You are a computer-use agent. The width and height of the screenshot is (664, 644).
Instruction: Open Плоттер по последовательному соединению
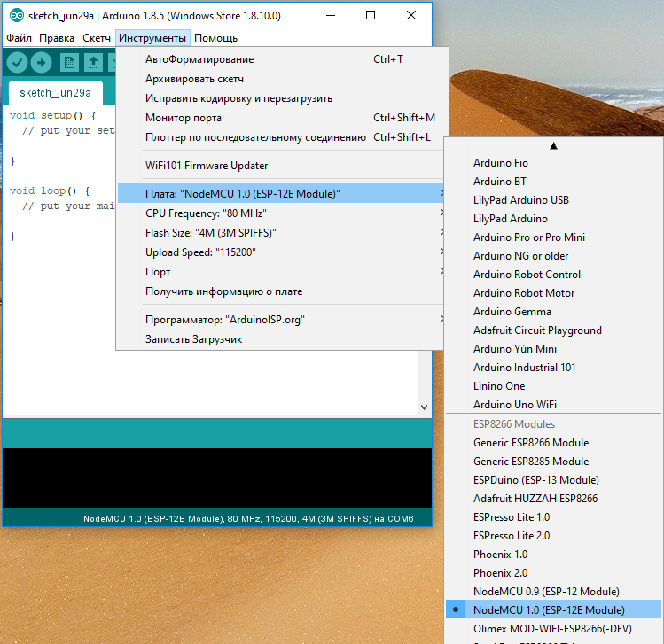coord(280,137)
